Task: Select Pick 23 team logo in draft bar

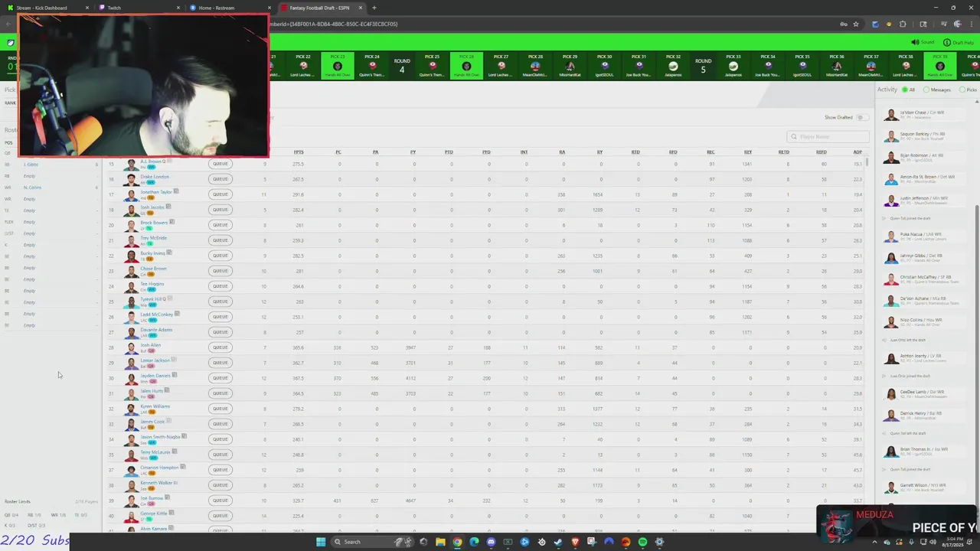Action: 338,67
